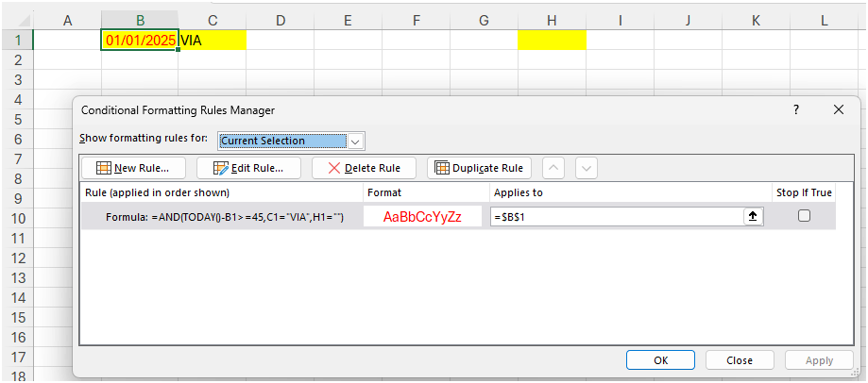Close the Rules Manager with X
This screenshot has width=868, height=383.
(839, 109)
